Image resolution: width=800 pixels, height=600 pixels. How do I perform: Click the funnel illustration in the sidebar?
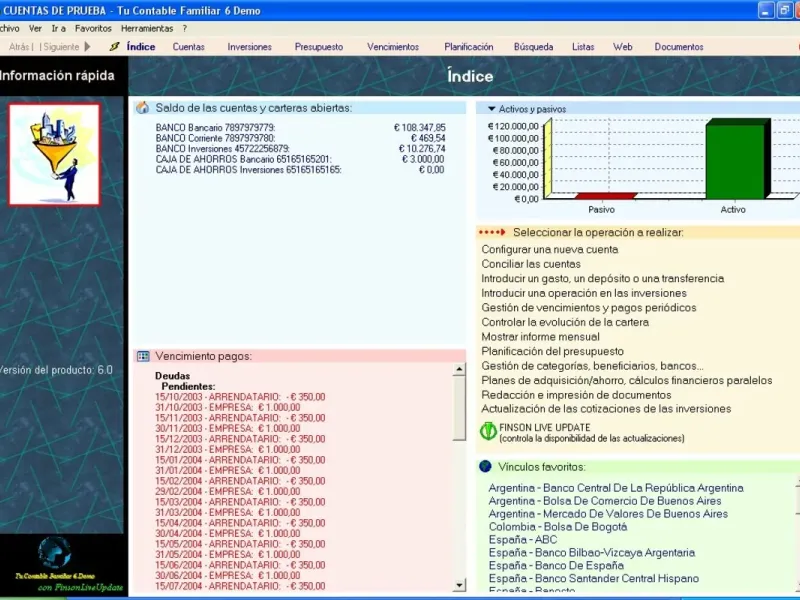click(x=54, y=155)
